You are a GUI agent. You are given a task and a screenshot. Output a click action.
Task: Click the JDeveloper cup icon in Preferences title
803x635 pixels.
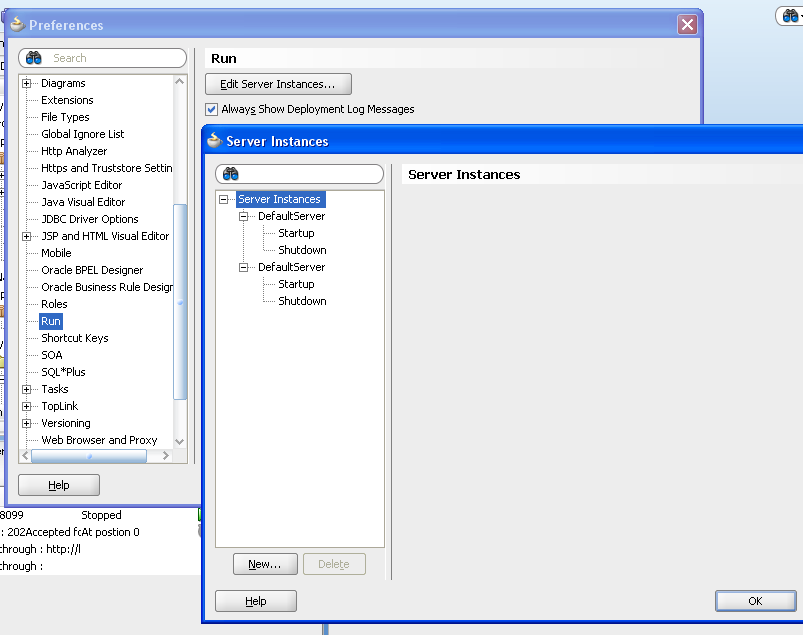(x=17, y=24)
